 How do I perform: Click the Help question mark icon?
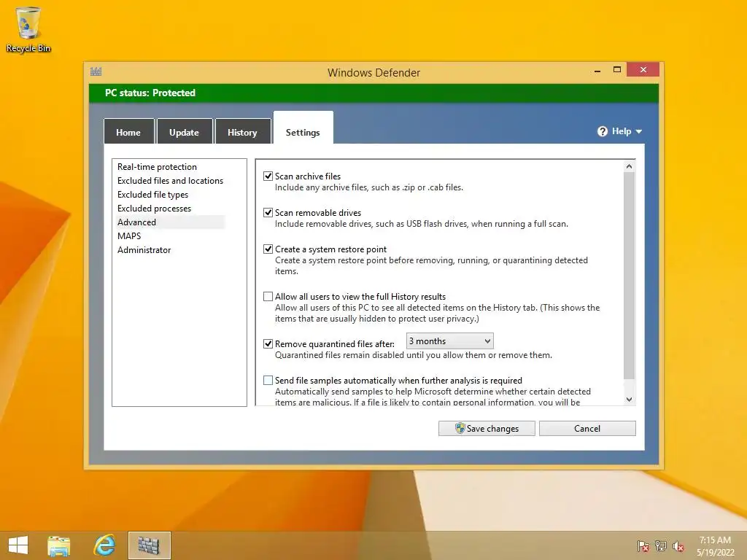[x=602, y=131]
